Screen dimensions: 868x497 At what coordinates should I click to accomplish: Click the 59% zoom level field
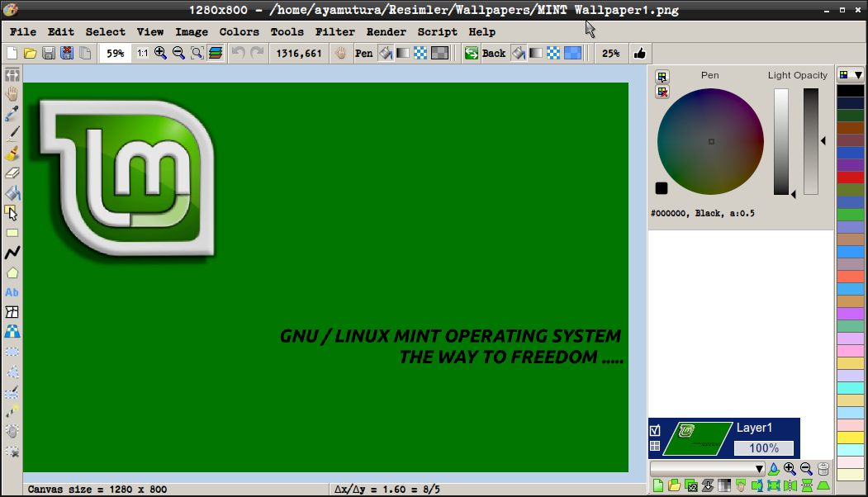[115, 53]
